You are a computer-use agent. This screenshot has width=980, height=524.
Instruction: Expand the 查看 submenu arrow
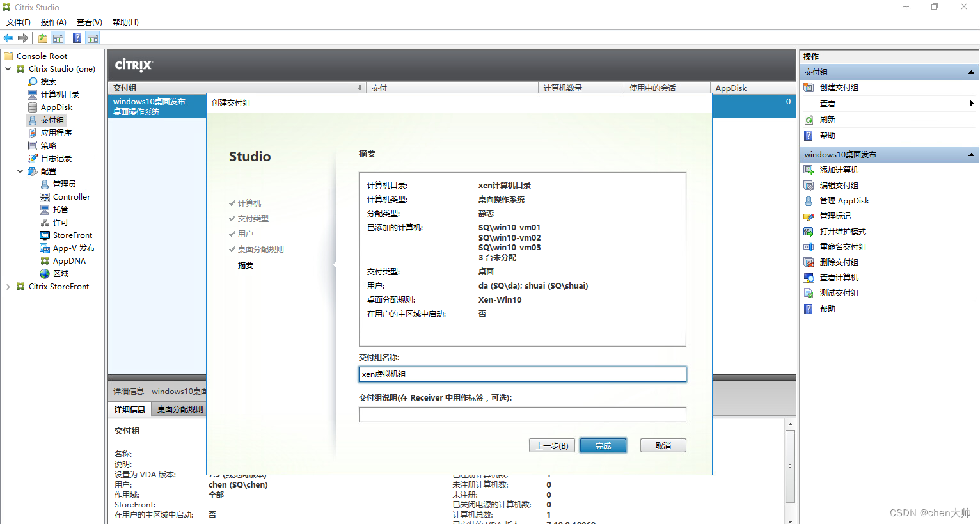[971, 104]
